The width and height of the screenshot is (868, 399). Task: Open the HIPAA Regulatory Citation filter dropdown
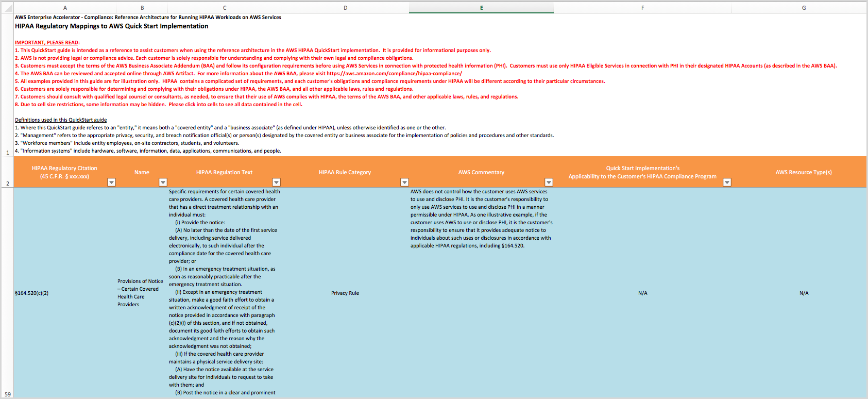pyautogui.click(x=111, y=182)
